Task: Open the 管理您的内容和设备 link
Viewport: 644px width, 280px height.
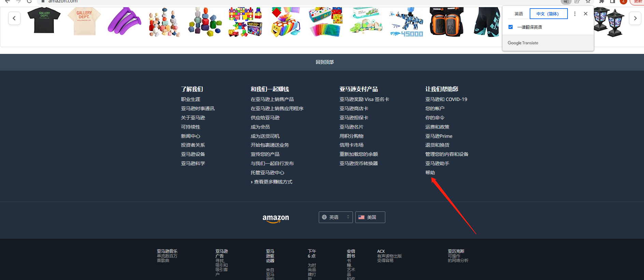Action: tap(447, 154)
